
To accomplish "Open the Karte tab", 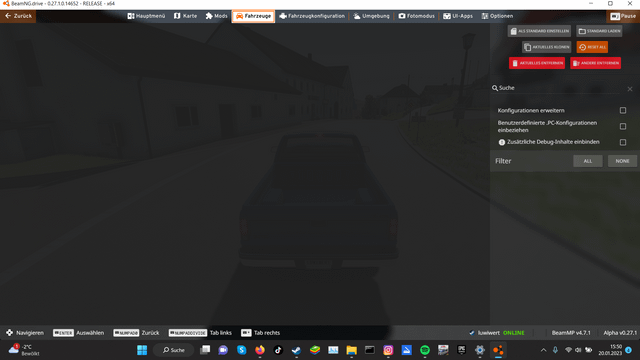I will click(185, 16).
